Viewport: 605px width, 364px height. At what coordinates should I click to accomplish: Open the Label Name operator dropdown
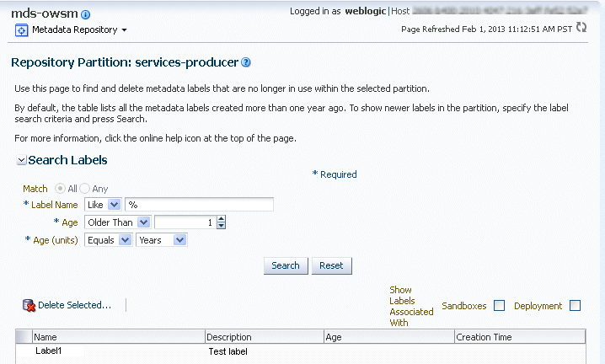click(115, 205)
